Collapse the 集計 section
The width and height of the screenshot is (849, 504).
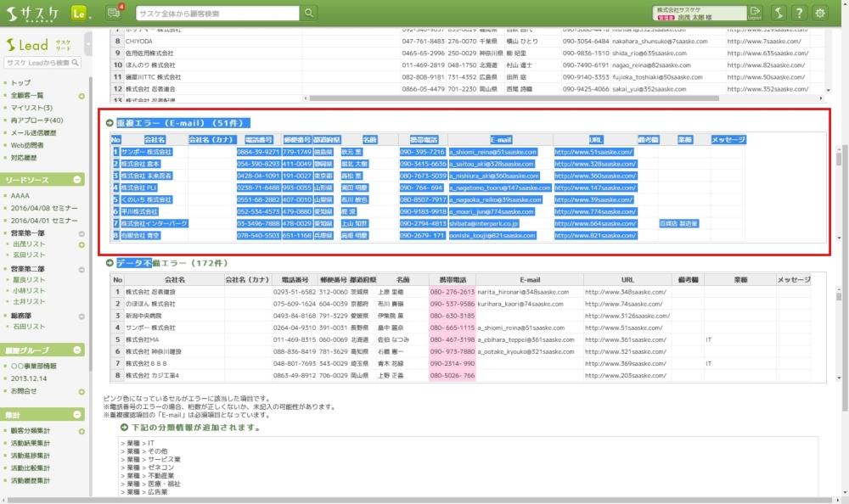pyautogui.click(x=78, y=414)
